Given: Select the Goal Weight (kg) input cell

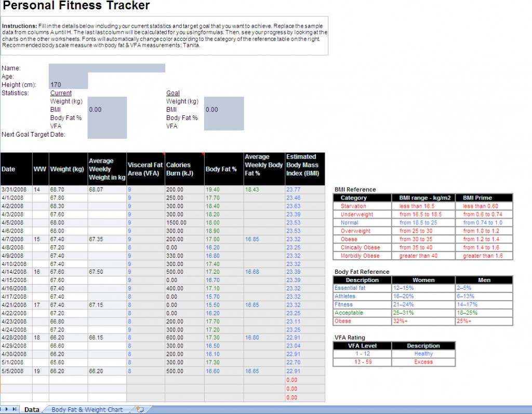Looking at the screenshot, I should pos(224,101).
